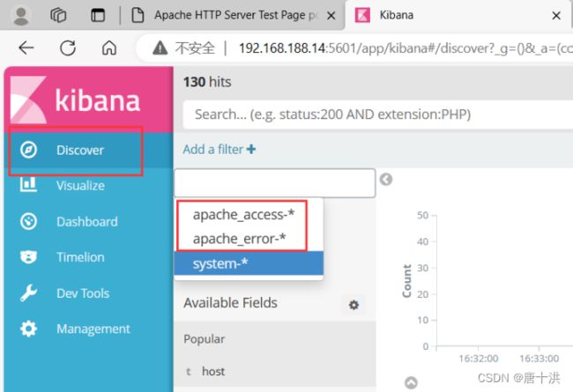Click the Available Fields heading
Image resolution: width=573 pixels, height=392 pixels.
[x=230, y=303]
